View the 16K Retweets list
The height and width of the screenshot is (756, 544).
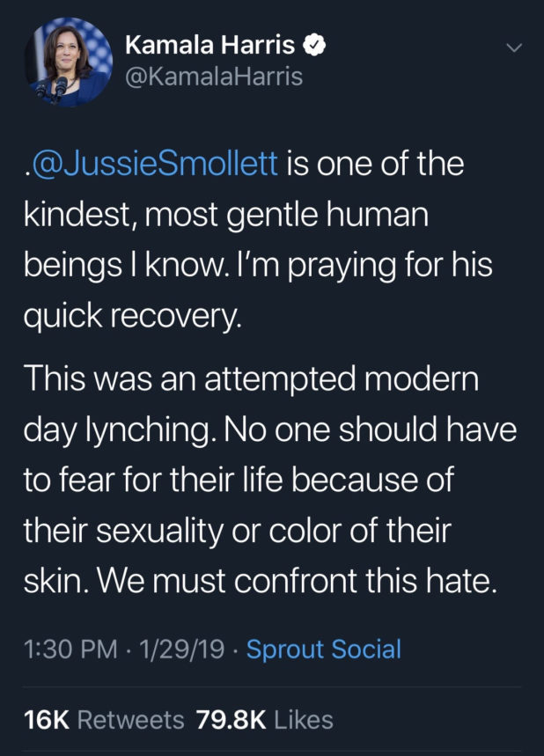(x=104, y=719)
